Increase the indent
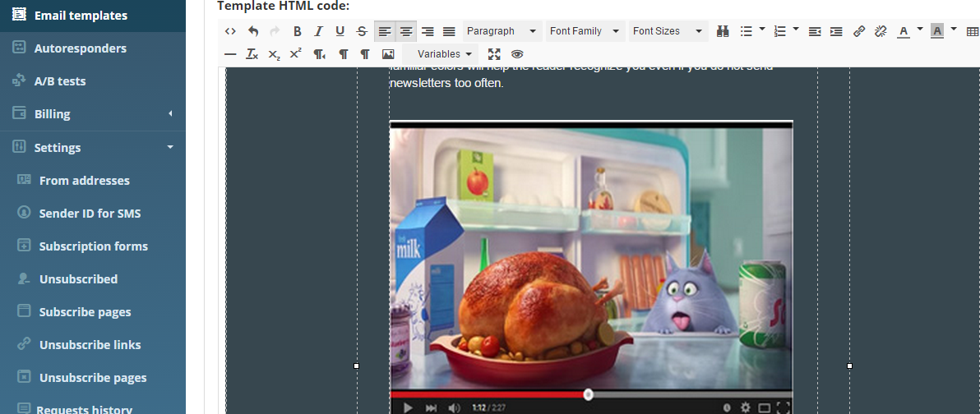 (836, 31)
